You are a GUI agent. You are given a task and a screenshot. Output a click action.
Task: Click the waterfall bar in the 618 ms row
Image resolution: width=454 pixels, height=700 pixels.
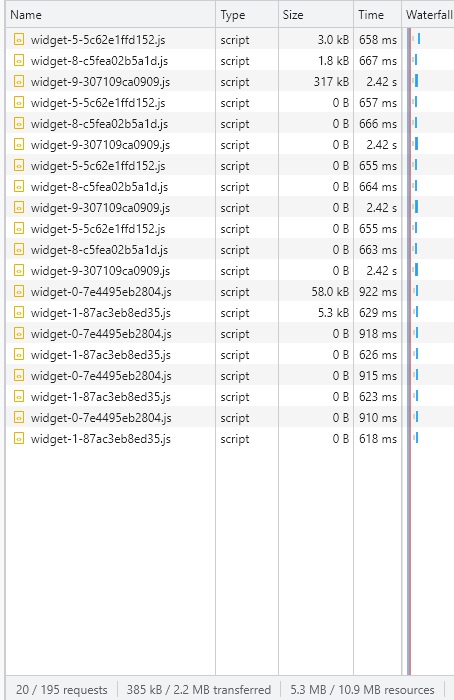coord(416,438)
